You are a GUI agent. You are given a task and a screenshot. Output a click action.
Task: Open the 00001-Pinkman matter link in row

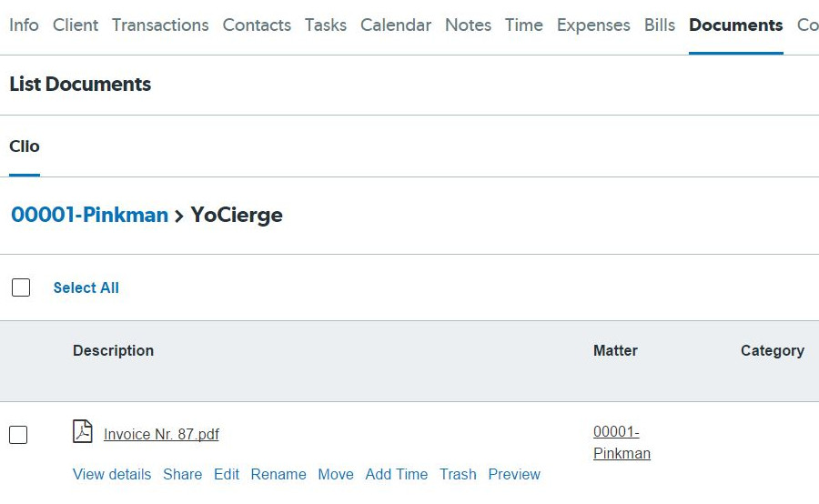pos(622,442)
